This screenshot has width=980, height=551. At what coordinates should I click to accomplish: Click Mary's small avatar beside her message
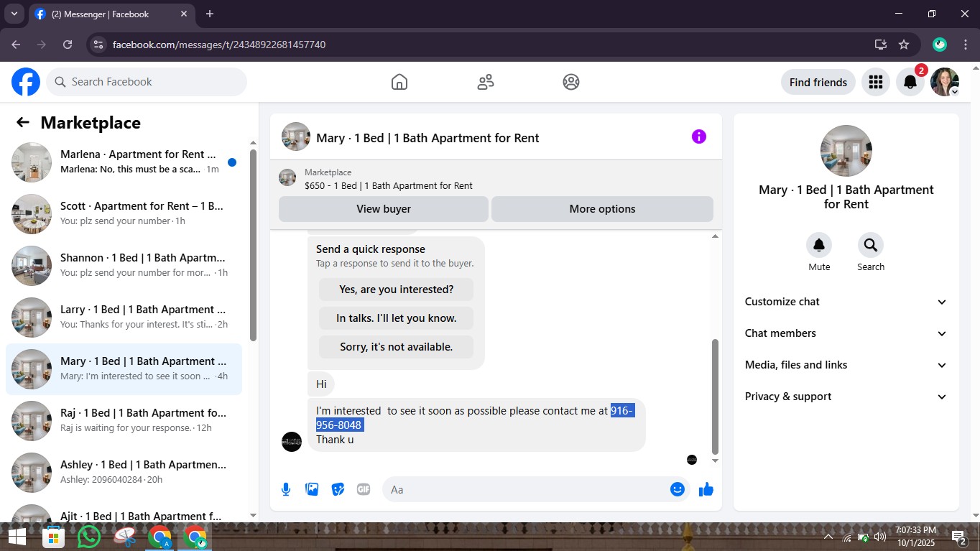point(292,442)
